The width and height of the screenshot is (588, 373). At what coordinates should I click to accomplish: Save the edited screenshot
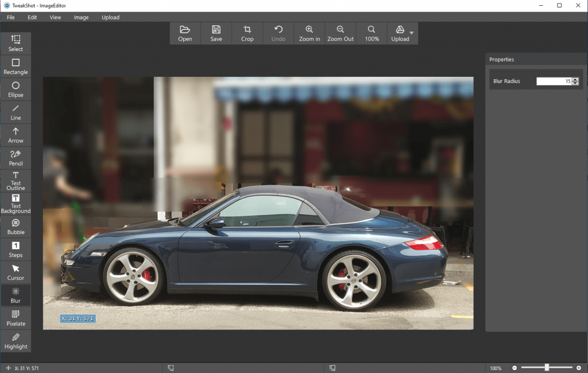216,33
